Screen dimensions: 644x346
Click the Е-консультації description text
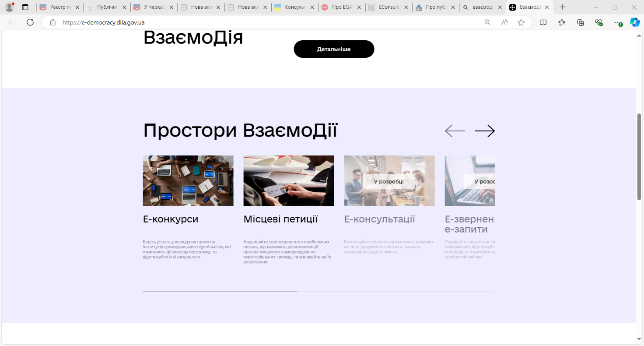pyautogui.click(x=389, y=247)
